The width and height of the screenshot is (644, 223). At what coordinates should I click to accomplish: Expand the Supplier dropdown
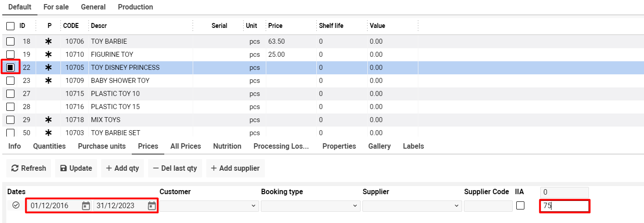pos(412,206)
